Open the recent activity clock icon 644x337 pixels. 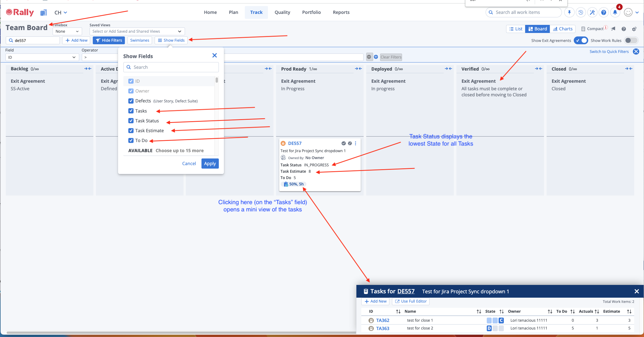581,12
